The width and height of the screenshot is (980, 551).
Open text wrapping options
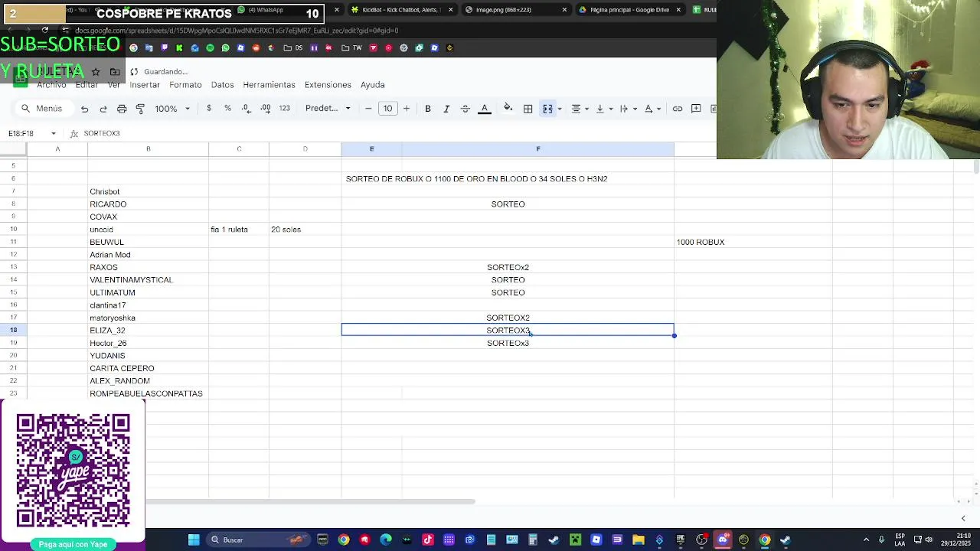pos(627,109)
